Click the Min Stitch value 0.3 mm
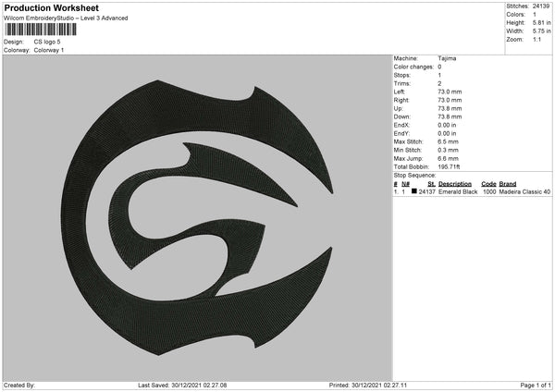Image resolution: width=555 pixels, height=392 pixels. point(448,151)
